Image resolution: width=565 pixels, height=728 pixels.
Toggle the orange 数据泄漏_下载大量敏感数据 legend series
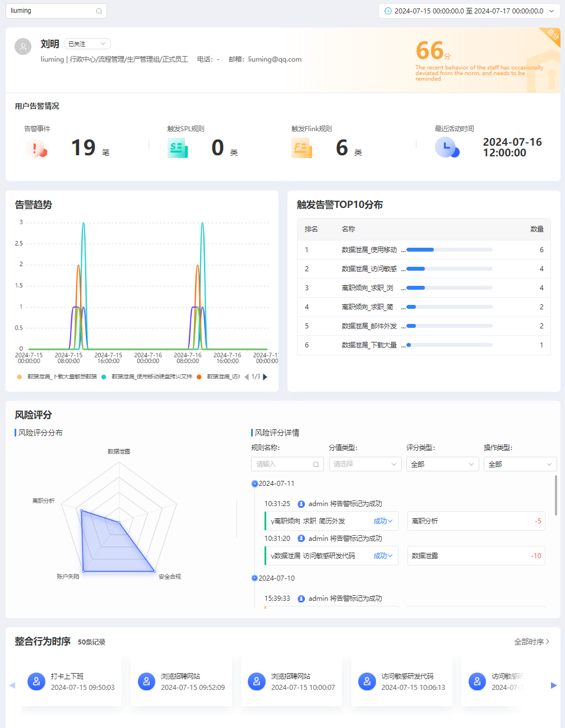coord(57,377)
